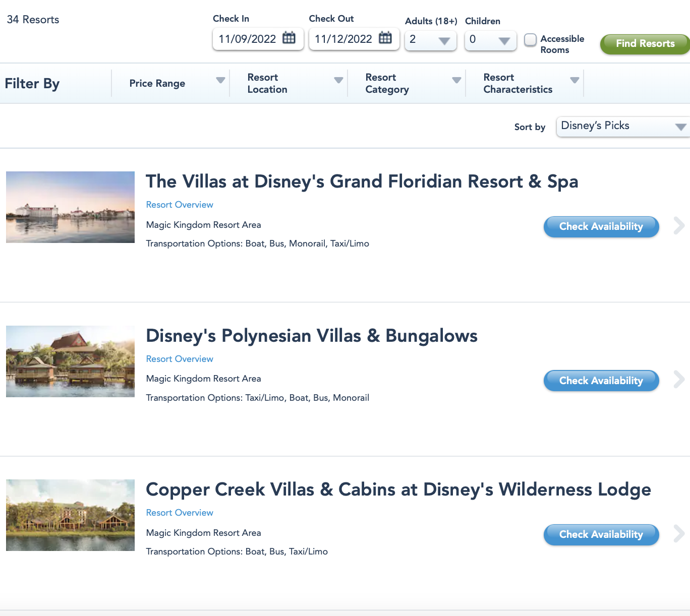The image size is (690, 616).
Task: Click the arrow beside Copper Creek Check Availability
Action: point(679,533)
